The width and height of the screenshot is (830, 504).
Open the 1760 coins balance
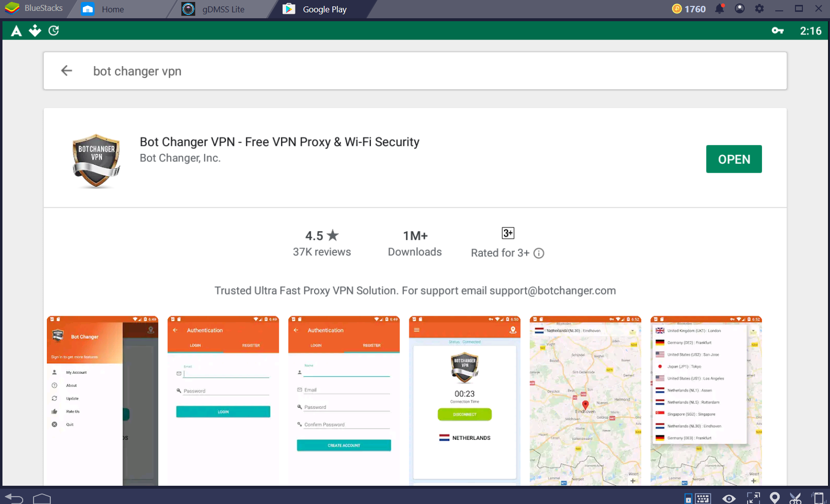click(x=688, y=9)
